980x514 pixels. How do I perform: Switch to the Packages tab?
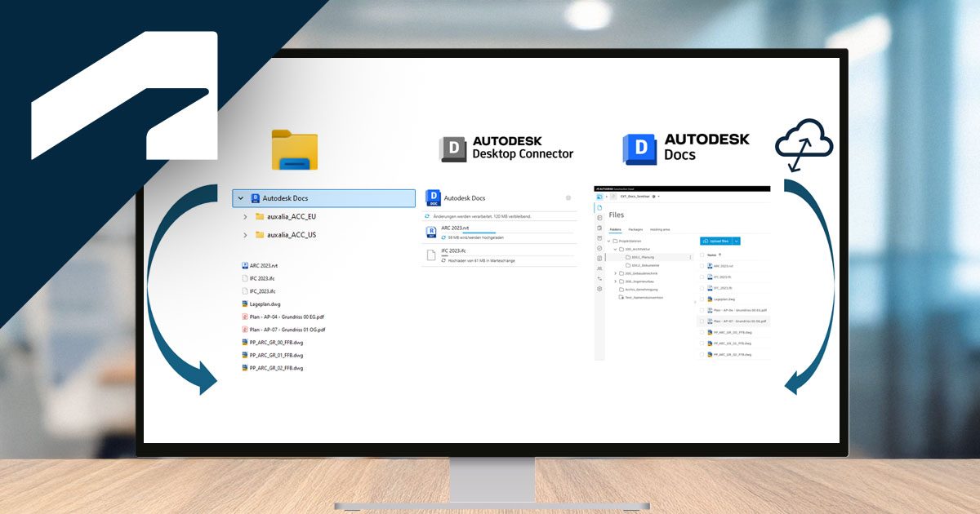tap(635, 230)
